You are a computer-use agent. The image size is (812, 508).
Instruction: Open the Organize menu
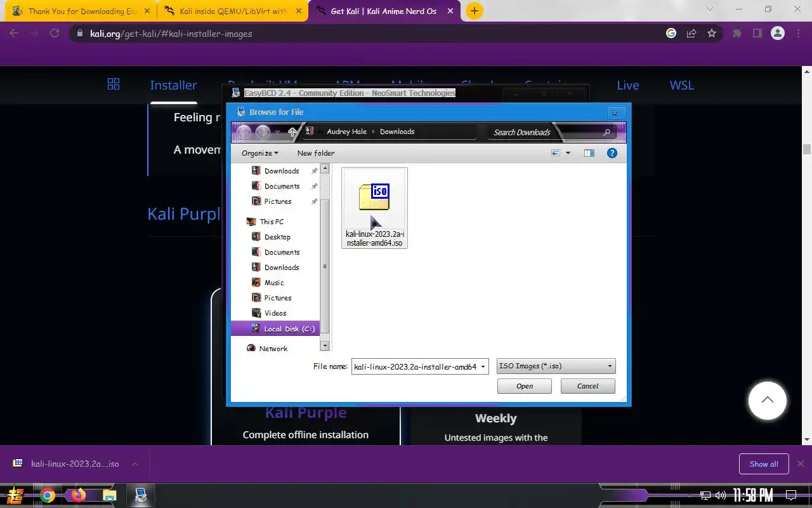point(260,153)
